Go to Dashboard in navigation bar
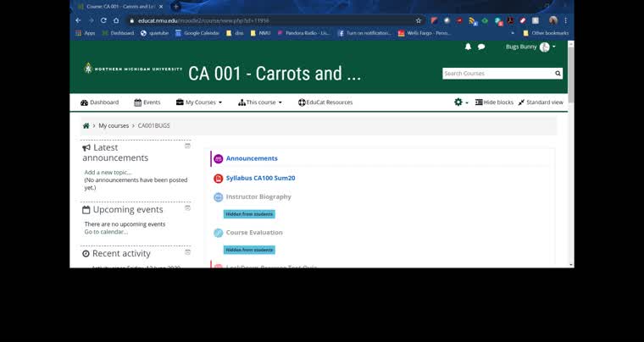The height and width of the screenshot is (342, 644). pyautogui.click(x=99, y=102)
